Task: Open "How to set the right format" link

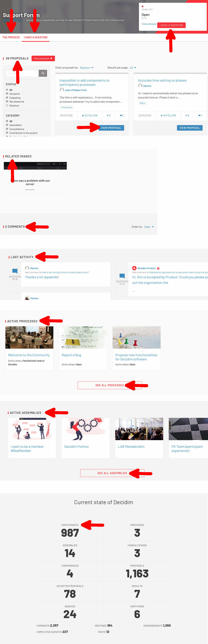Action: (65, 272)
